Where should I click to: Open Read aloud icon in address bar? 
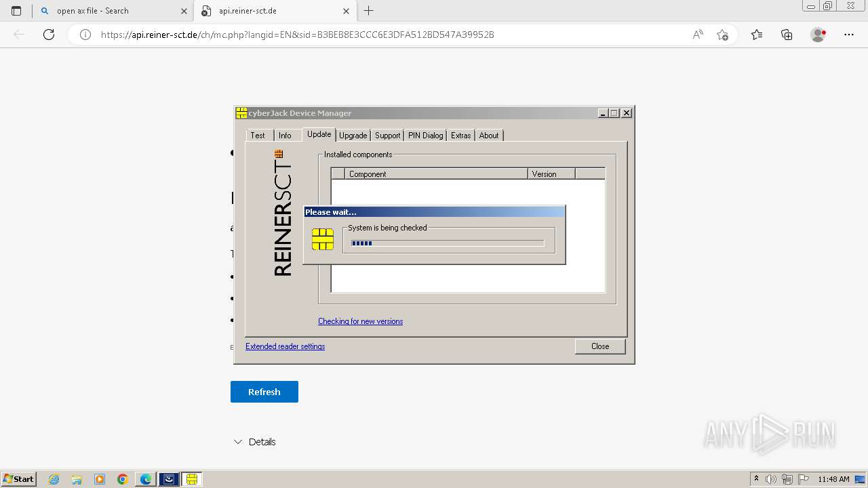click(698, 35)
